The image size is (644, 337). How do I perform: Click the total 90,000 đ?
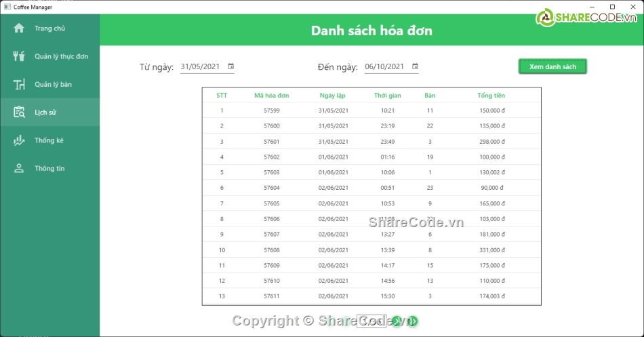click(x=492, y=188)
